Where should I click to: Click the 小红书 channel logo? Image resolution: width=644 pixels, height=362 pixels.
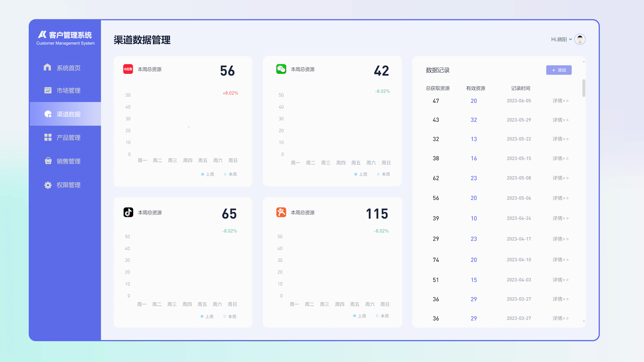tap(128, 69)
